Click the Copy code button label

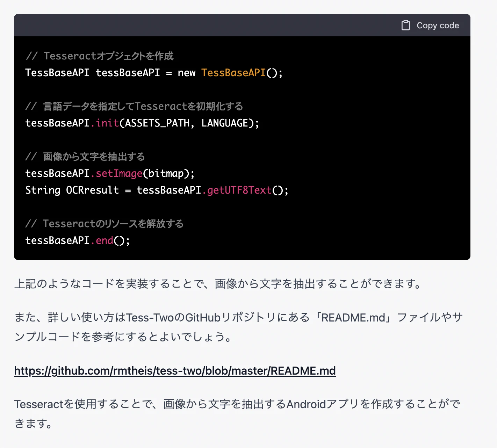[x=438, y=26]
